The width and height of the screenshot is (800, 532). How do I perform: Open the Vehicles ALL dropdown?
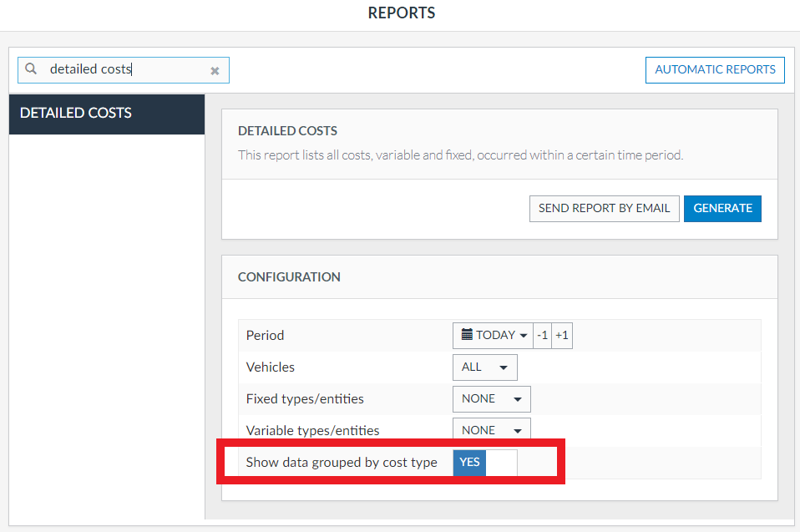(484, 367)
